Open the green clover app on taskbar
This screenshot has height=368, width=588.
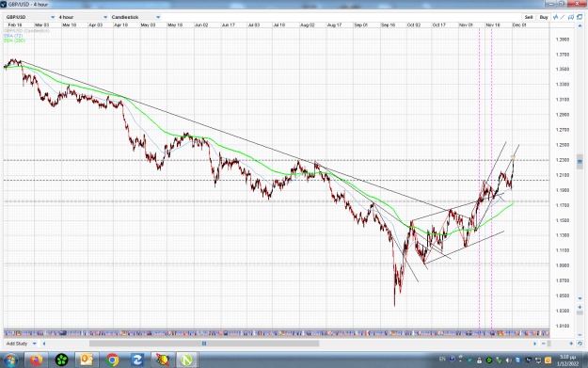pyautogui.click(x=62, y=360)
